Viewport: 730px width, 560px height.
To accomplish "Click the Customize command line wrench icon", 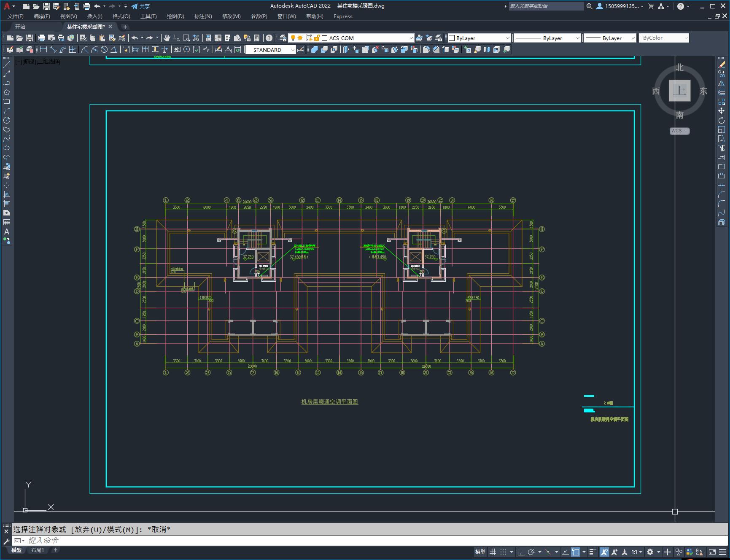I will (x=6, y=541).
